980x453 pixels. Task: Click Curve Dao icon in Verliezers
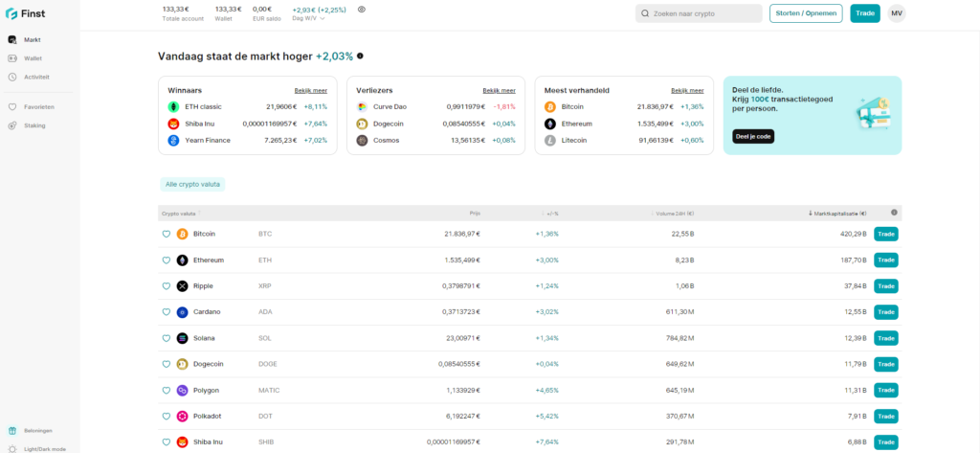click(x=362, y=107)
